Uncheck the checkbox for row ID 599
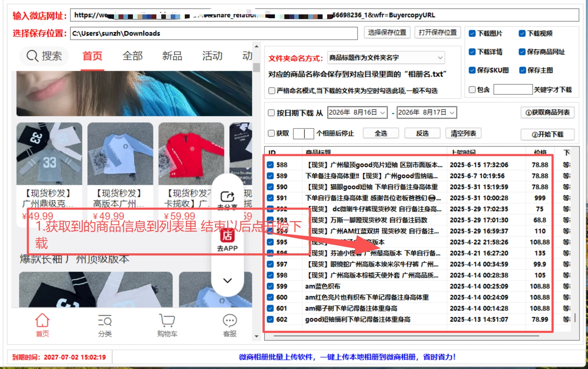 click(x=270, y=286)
